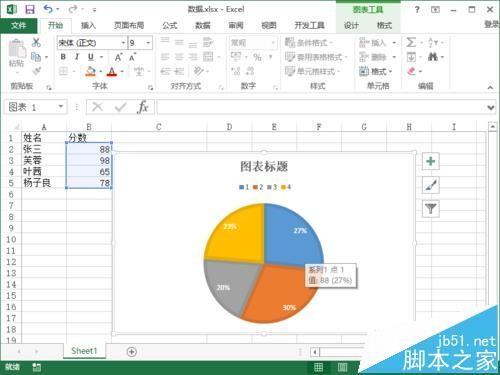Open the fill color dropdown arrow
Viewport: 500px width, 375px height.
[101, 71]
